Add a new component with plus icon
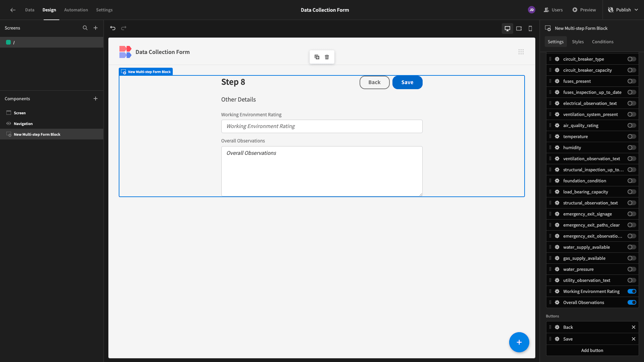644x362 pixels. tap(96, 99)
